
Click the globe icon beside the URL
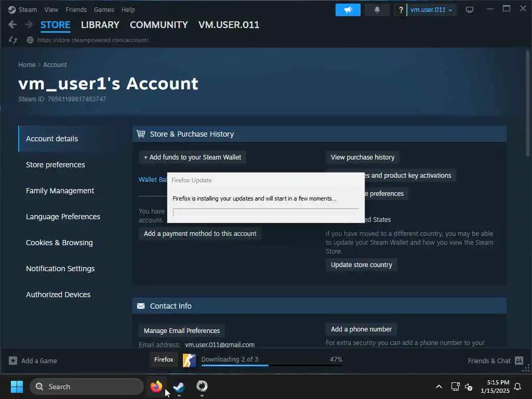click(30, 40)
